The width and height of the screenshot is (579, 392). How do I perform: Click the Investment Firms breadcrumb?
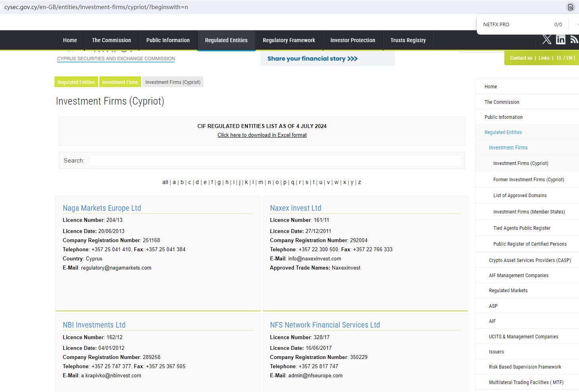[x=120, y=82]
